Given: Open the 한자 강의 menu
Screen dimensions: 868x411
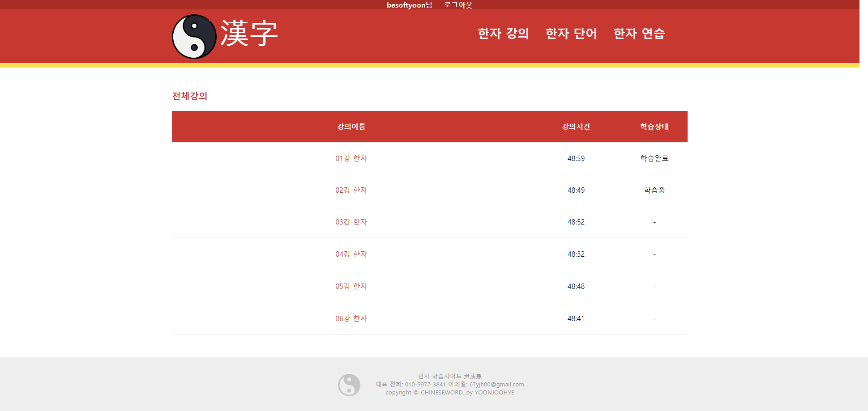Looking at the screenshot, I should tap(503, 33).
